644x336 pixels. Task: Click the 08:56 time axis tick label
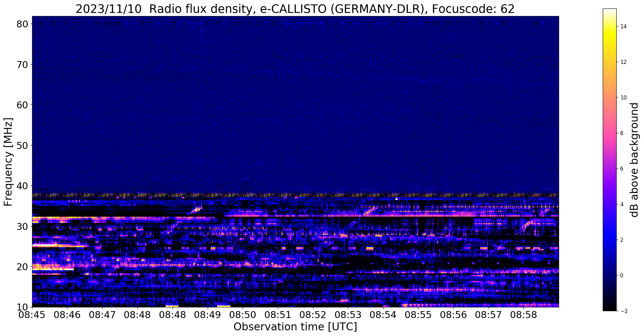coord(453,315)
